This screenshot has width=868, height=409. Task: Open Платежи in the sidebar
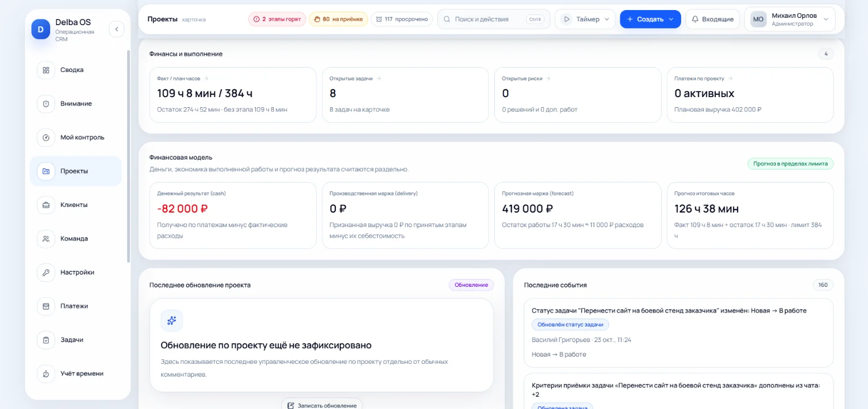75,306
